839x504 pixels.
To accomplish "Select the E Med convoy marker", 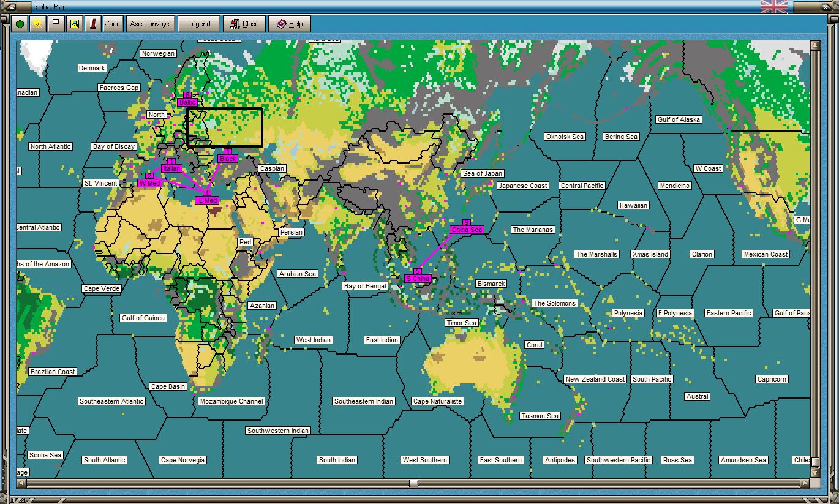I will coord(207,200).
